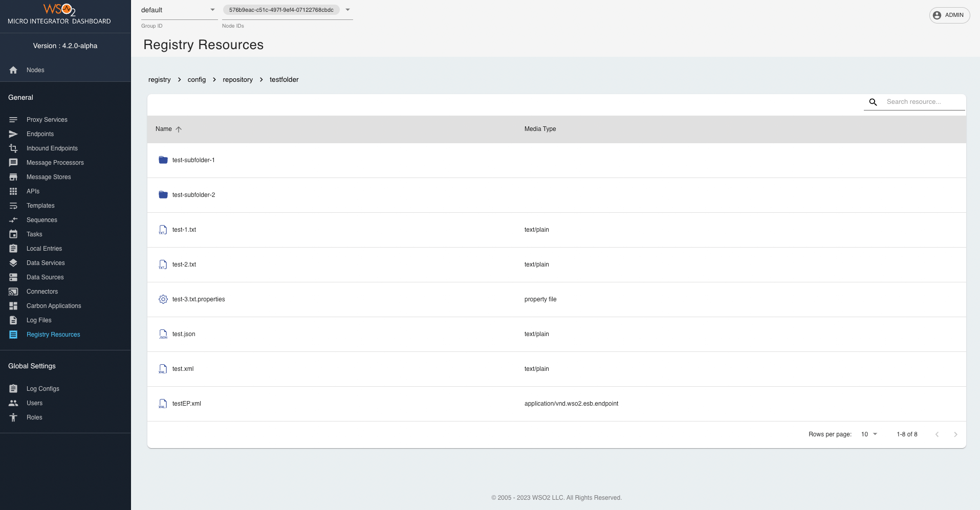The image size is (980, 510).
Task: Click the APIs grid icon
Action: [x=13, y=191]
